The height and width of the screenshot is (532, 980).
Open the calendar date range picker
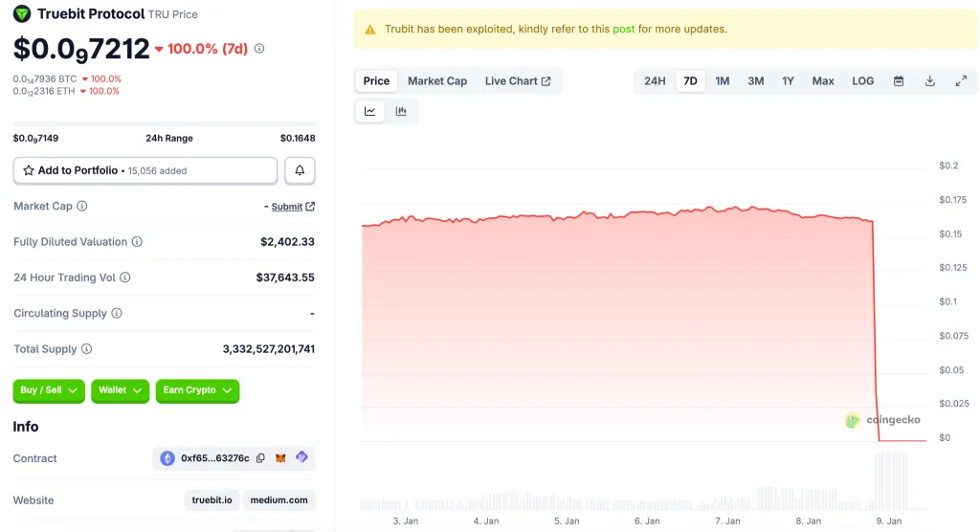[899, 81]
